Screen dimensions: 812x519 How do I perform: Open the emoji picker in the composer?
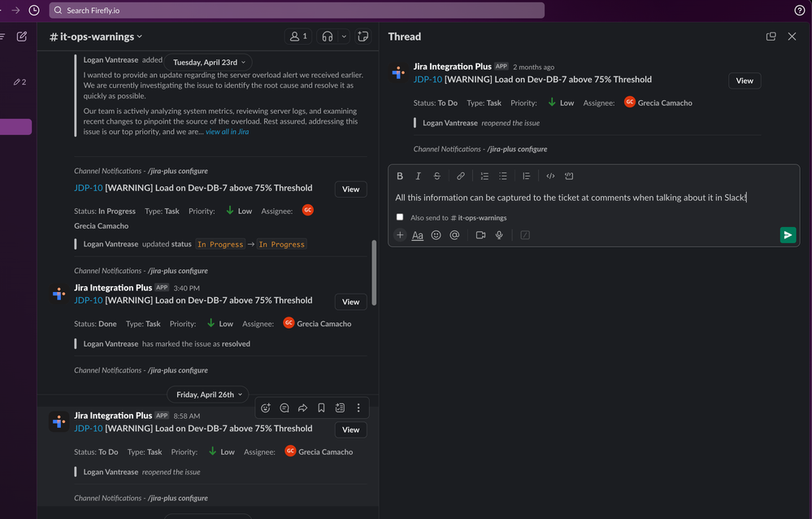tap(436, 235)
